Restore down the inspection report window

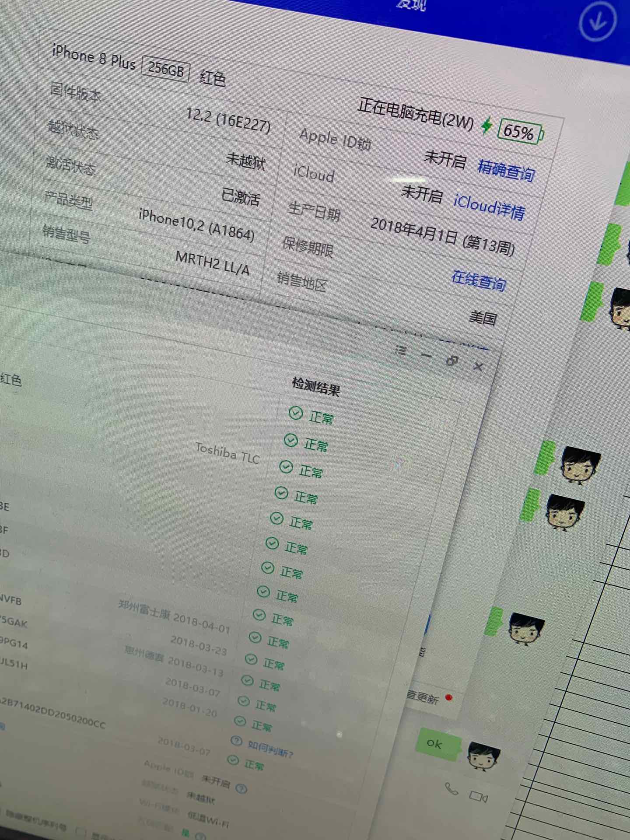click(452, 361)
